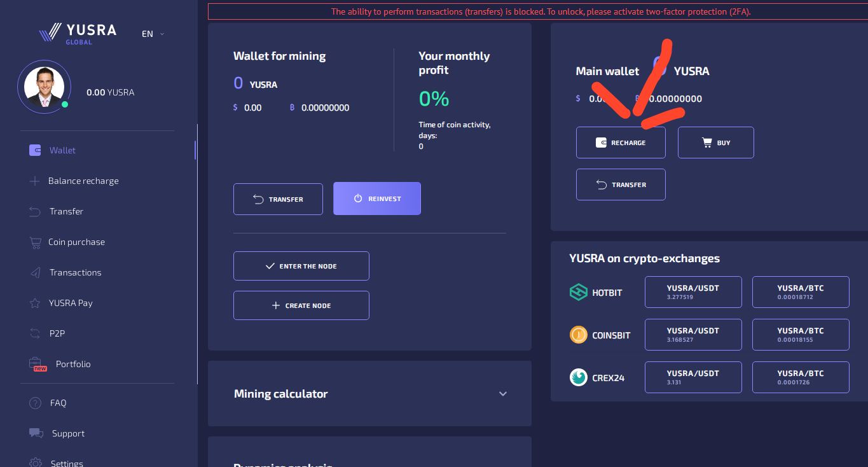Click the checkmark icon on Enter the Node
Screen dimensions: 868x467
tap(270, 266)
